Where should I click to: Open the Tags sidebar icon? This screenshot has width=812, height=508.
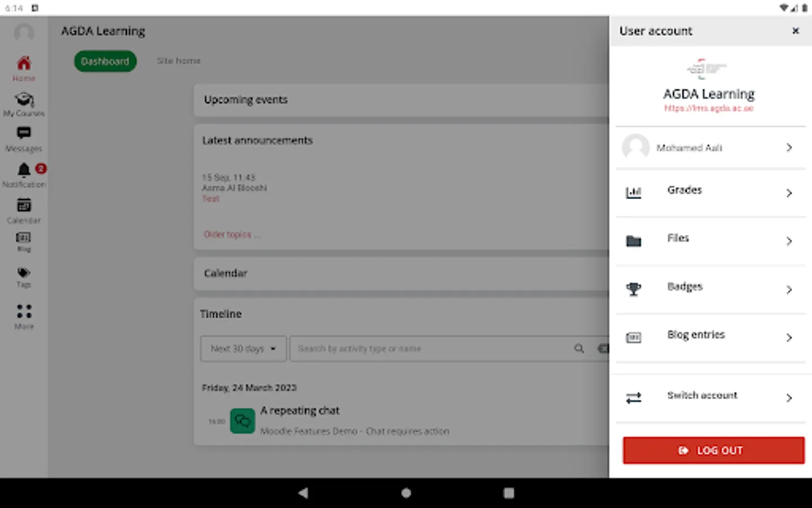(x=24, y=272)
